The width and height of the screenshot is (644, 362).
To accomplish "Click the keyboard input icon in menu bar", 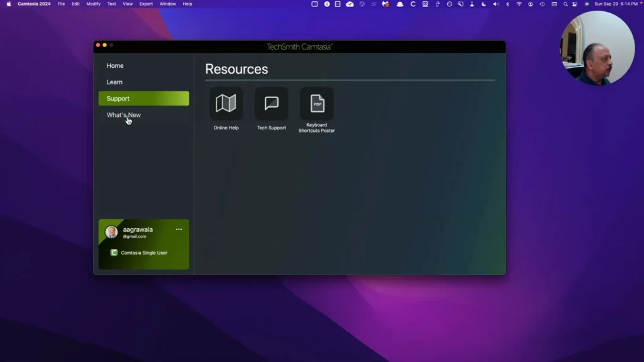I will click(554, 4).
